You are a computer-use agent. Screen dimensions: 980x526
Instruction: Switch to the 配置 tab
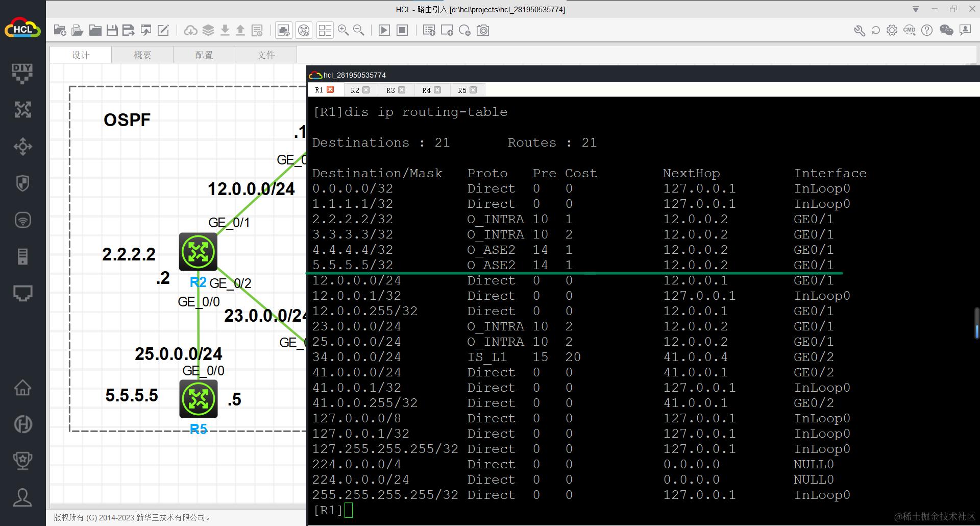coord(204,55)
